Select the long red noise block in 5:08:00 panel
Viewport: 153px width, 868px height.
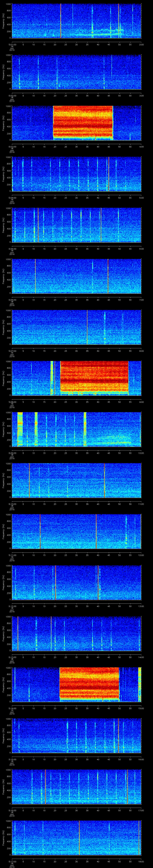tap(94, 378)
